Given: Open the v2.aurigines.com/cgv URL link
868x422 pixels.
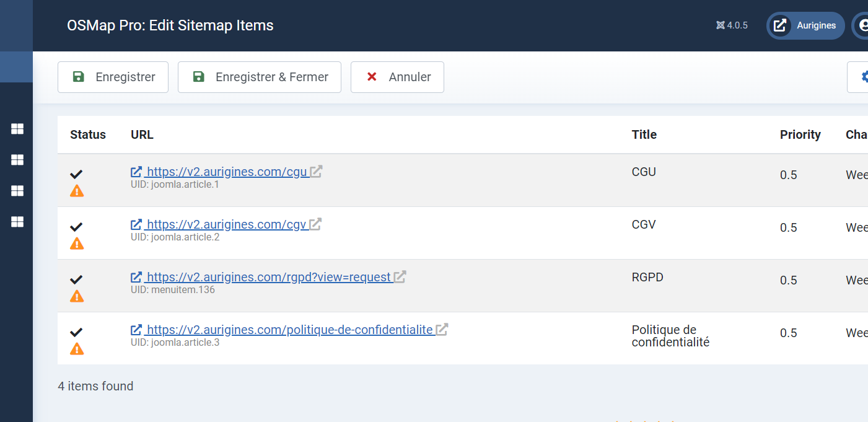Looking at the screenshot, I should [226, 224].
